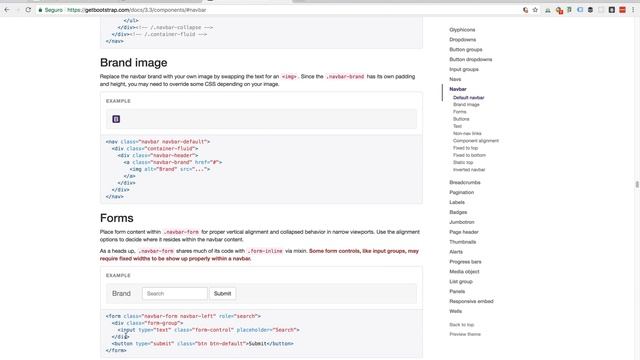Open Breadcrumbs in sidebar
Image resolution: width=640 pixels, height=360 pixels.
(464, 182)
